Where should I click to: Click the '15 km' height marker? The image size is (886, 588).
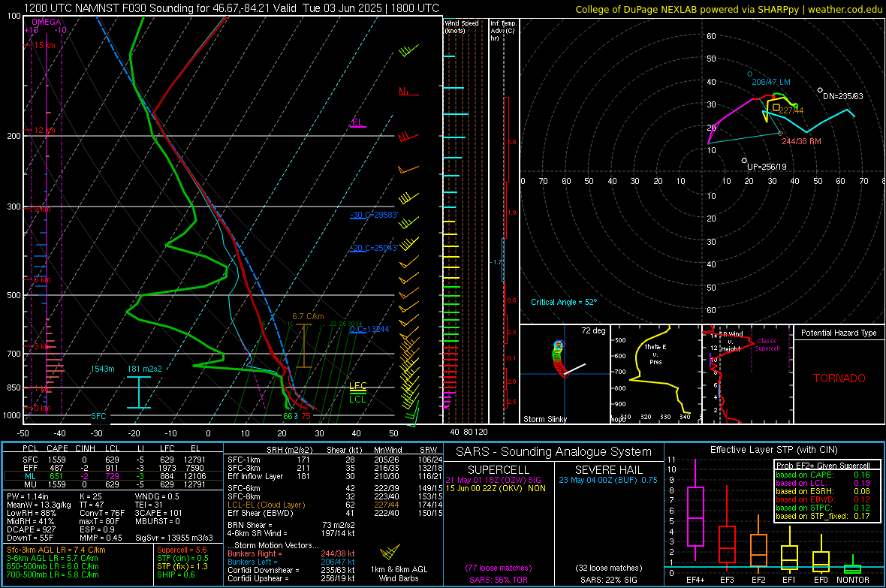click(44, 45)
